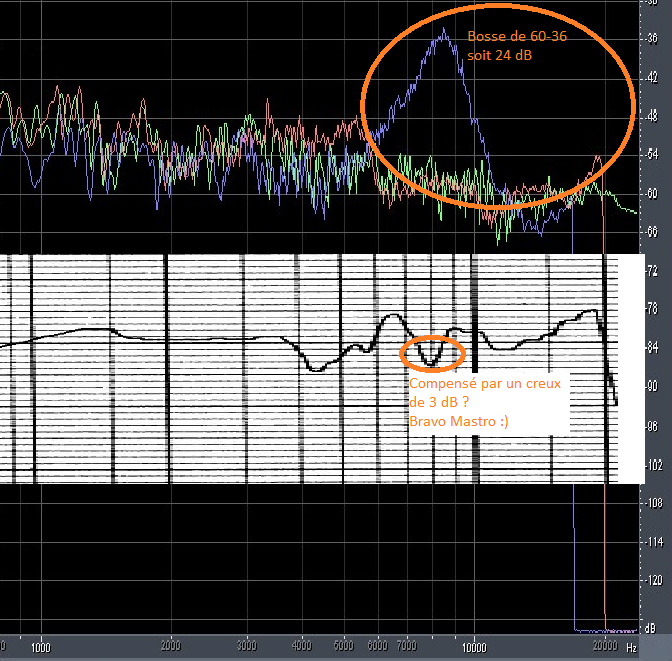Click the -60 dB scale label
The width and height of the screenshot is (672, 661).
click(651, 193)
